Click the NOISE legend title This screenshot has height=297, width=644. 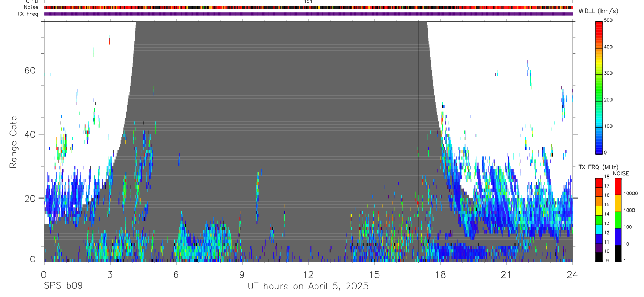click(621, 173)
